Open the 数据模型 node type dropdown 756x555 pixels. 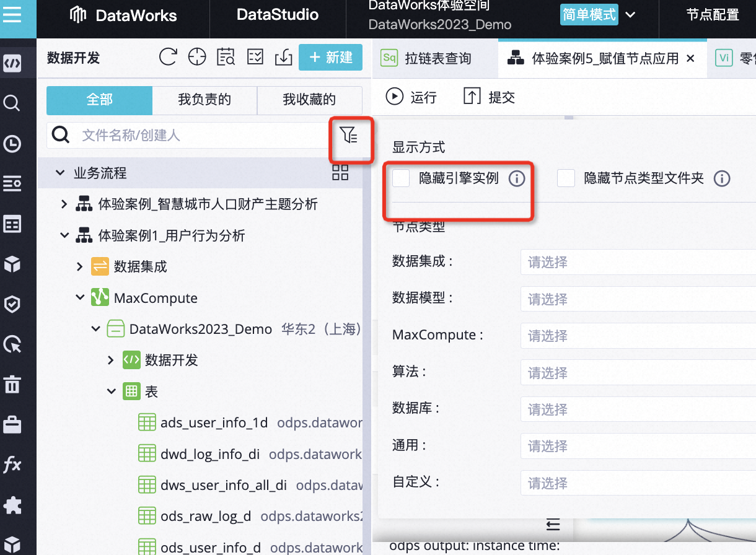(x=638, y=299)
